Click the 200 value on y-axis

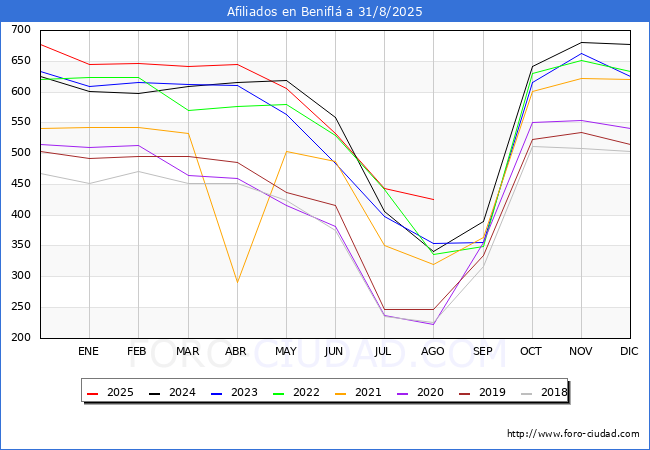(19, 338)
